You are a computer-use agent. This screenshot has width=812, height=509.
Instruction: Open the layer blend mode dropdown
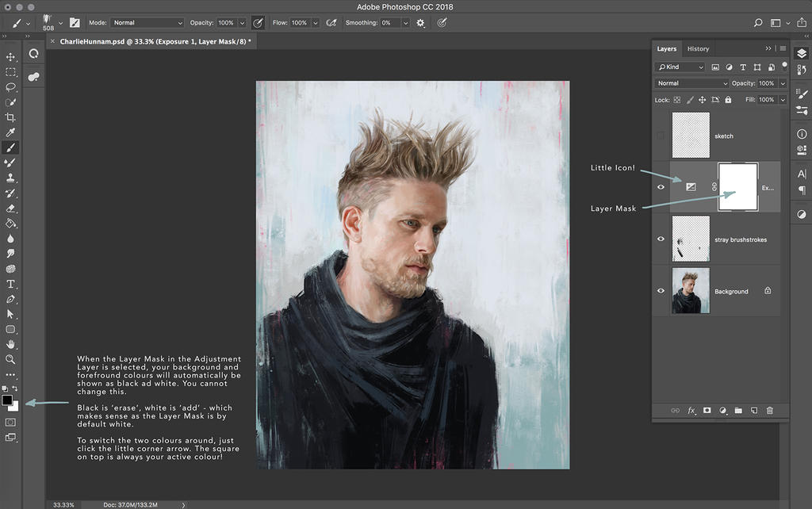point(691,83)
